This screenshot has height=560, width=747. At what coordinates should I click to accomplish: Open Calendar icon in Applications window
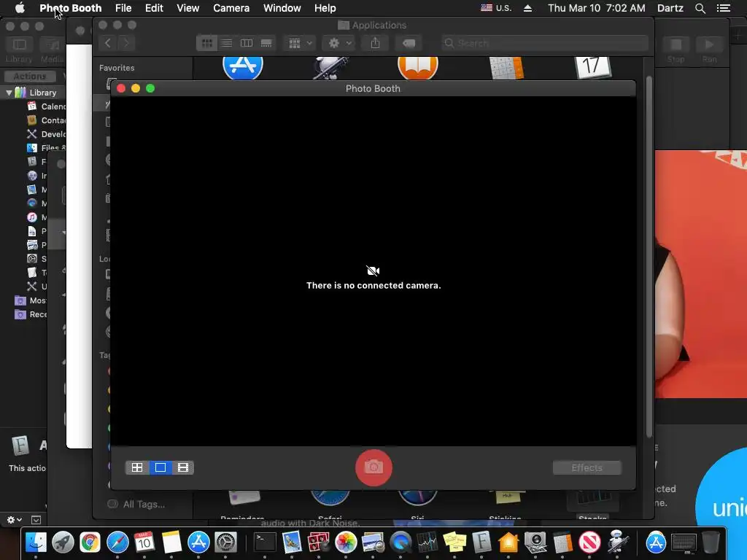592,67
